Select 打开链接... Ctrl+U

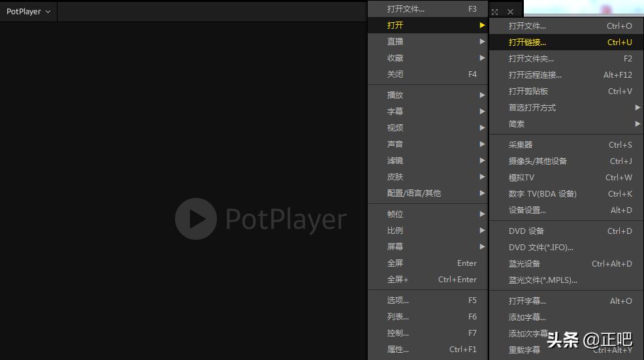pos(566,42)
